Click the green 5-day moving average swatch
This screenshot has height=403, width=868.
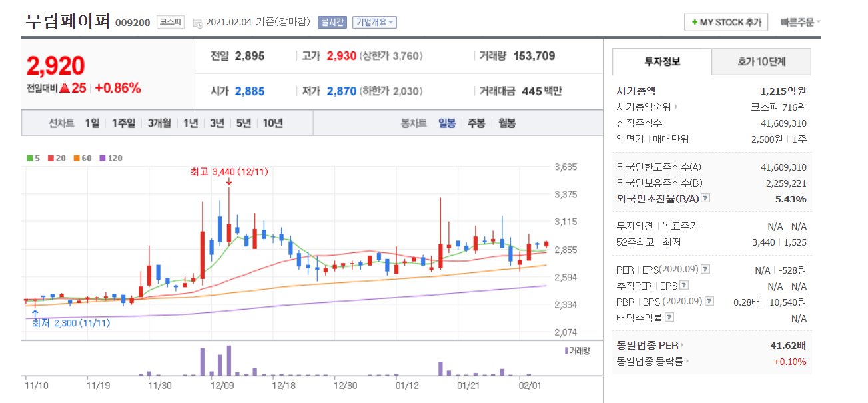pos(30,158)
